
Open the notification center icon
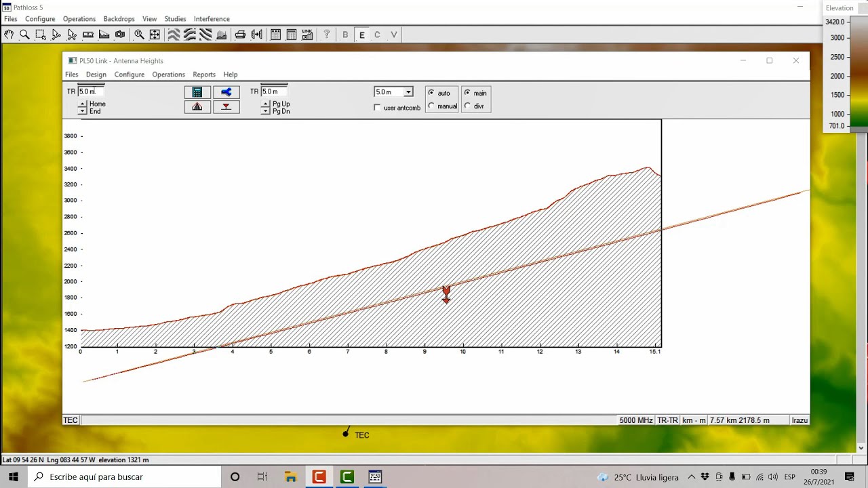click(850, 477)
